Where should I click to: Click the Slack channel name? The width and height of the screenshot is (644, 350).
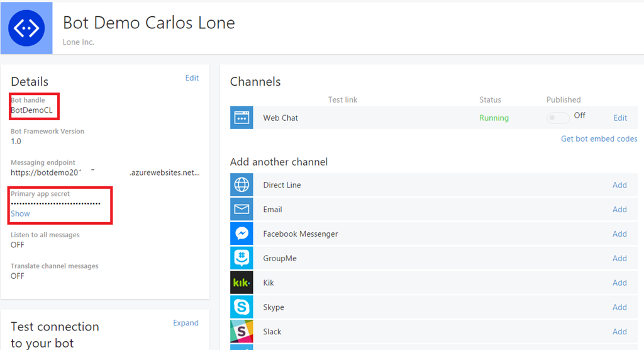coord(272,332)
